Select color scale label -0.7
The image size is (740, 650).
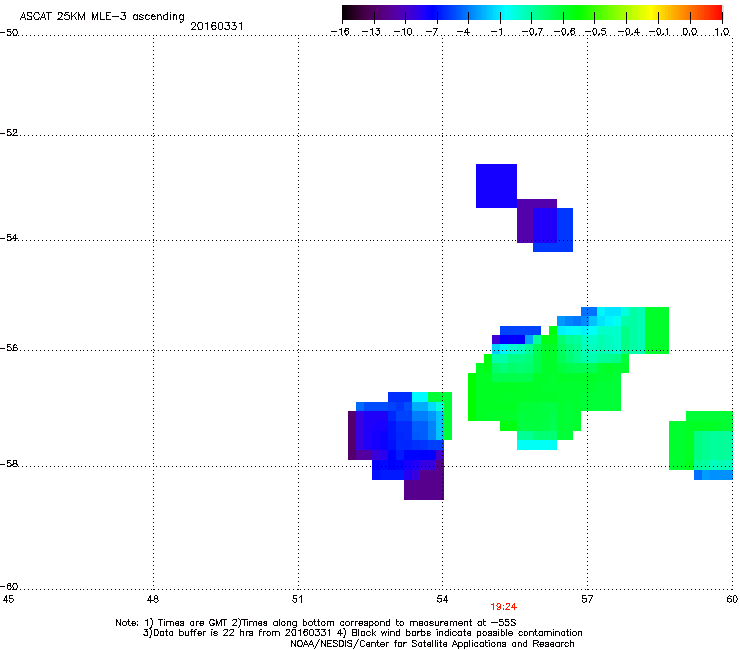point(532,32)
